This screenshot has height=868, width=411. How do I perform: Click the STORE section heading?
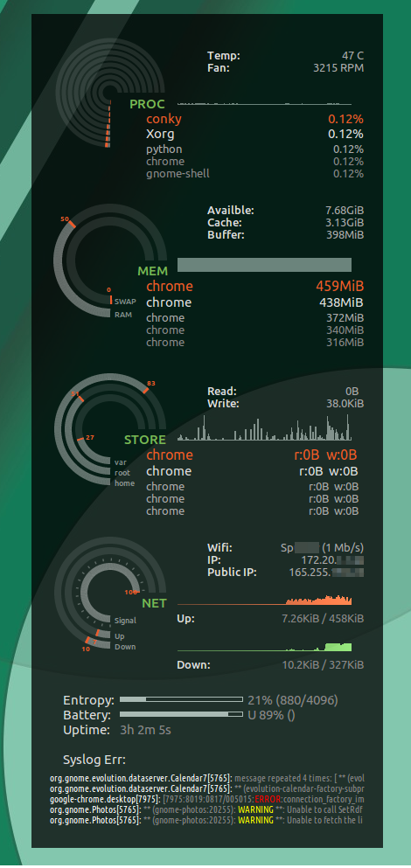pos(145,440)
